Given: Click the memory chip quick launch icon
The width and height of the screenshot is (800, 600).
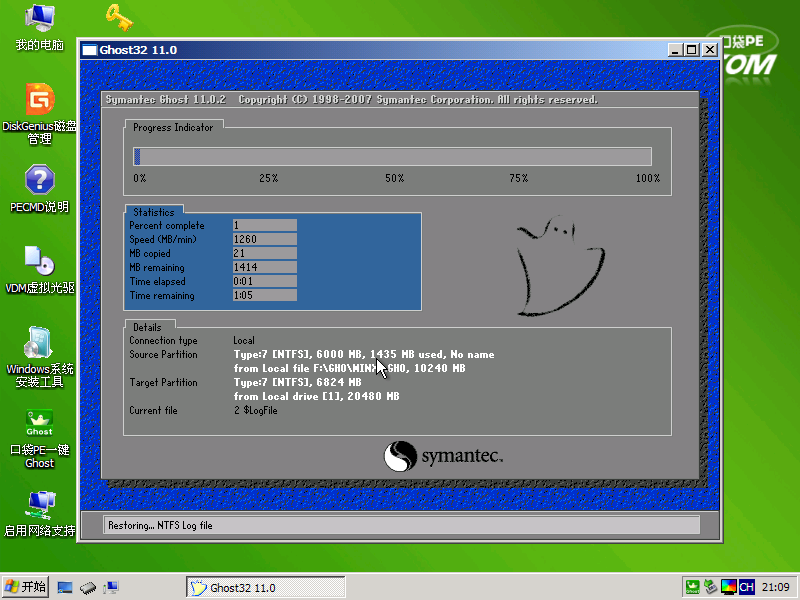Looking at the screenshot, I should click(x=88, y=587).
